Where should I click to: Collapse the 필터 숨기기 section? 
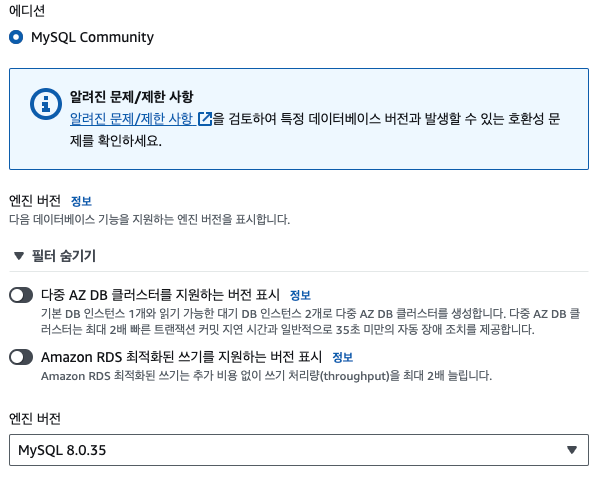click(x=54, y=256)
